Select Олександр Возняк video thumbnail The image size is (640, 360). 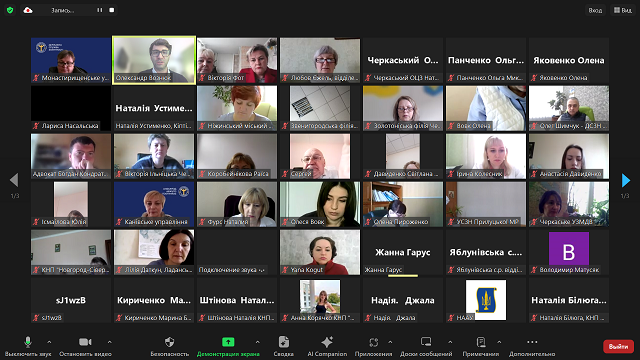pyautogui.click(x=154, y=60)
